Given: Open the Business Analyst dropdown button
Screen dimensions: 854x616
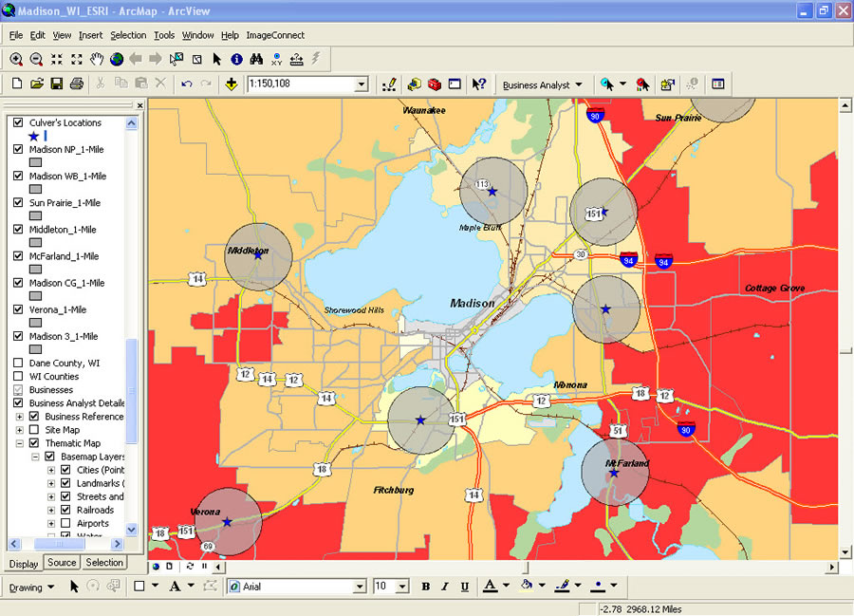Looking at the screenshot, I should click(542, 84).
